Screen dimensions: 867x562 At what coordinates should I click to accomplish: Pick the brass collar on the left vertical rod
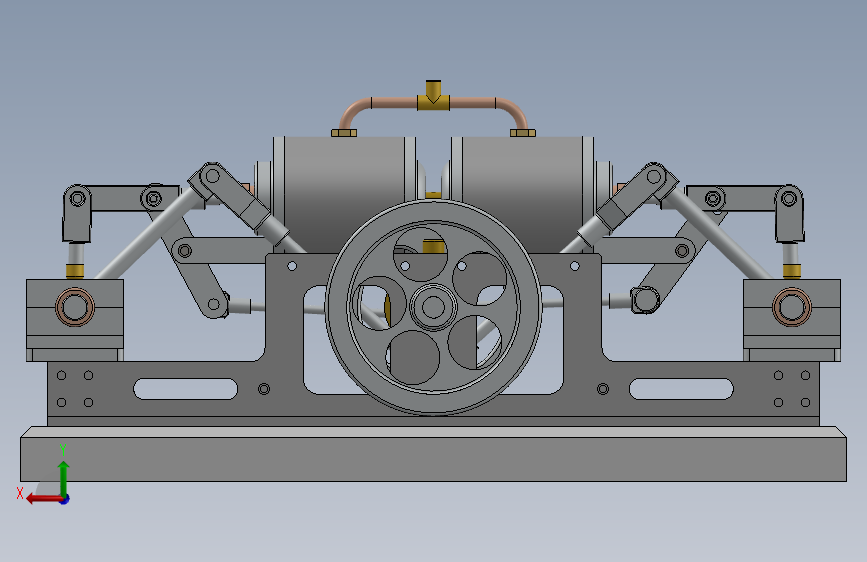[75, 271]
